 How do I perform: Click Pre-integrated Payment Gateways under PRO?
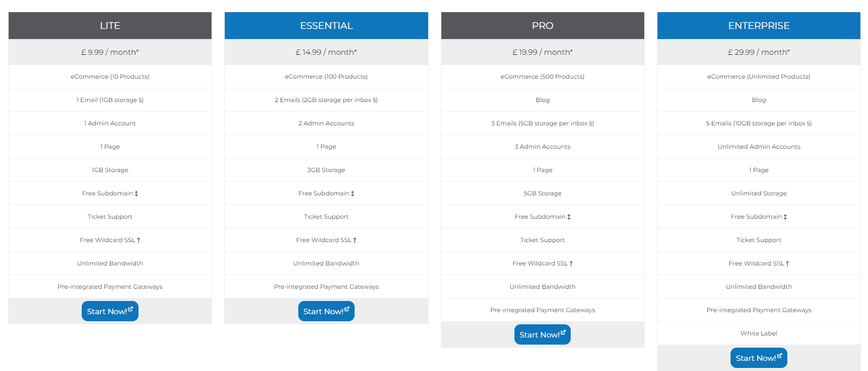pos(542,310)
